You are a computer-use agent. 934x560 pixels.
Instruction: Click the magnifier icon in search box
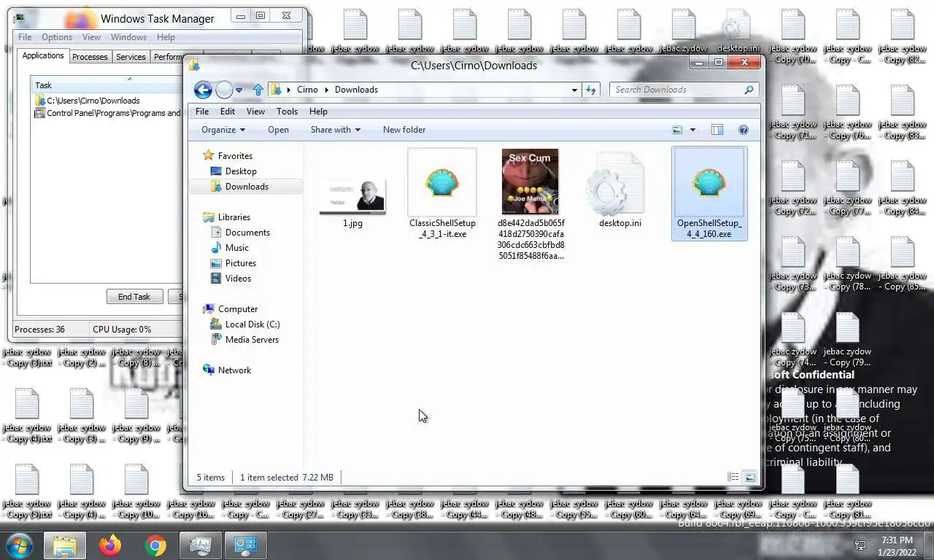click(749, 90)
